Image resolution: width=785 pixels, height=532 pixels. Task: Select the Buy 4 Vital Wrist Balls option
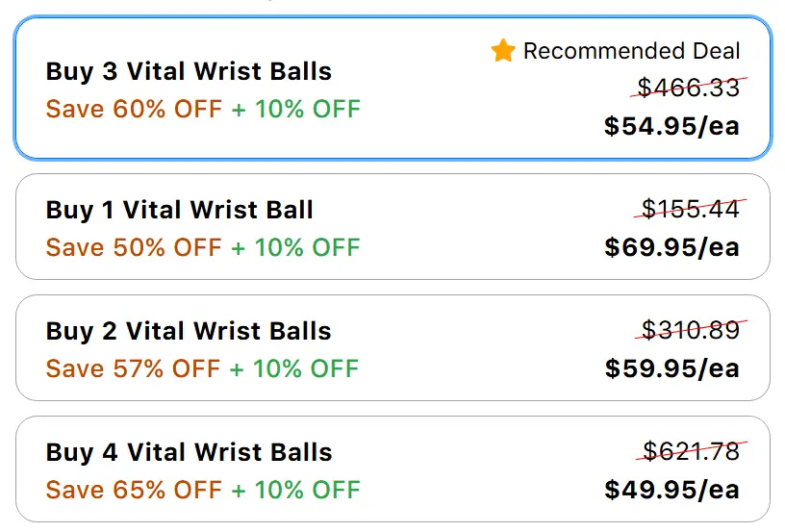pyautogui.click(x=189, y=452)
